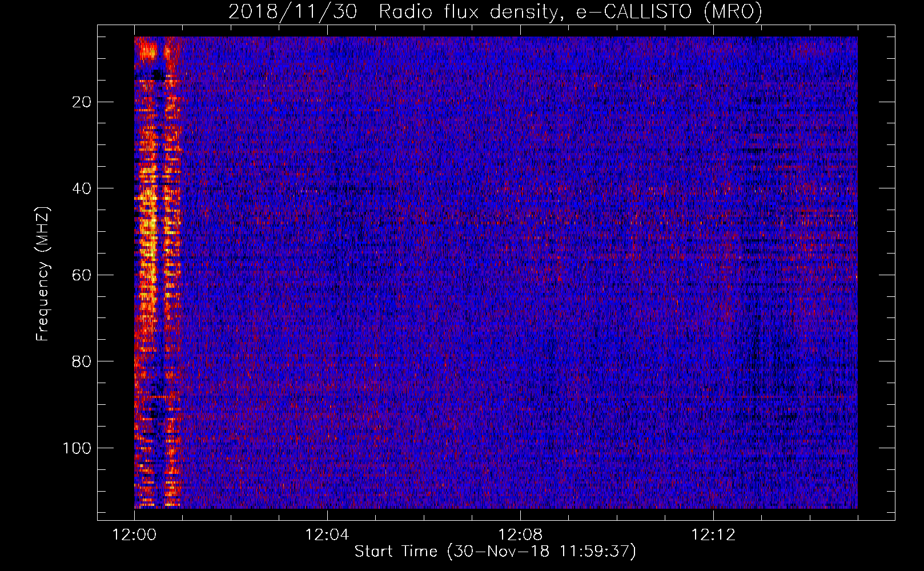Image resolution: width=924 pixels, height=571 pixels.
Task: Click the '40' frequency tick label
Action: click(82, 188)
